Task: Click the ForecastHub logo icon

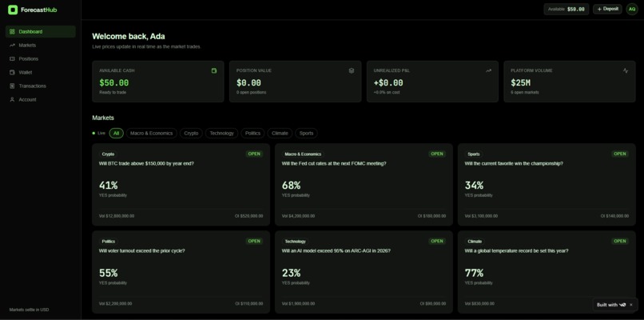Action: coord(13,10)
